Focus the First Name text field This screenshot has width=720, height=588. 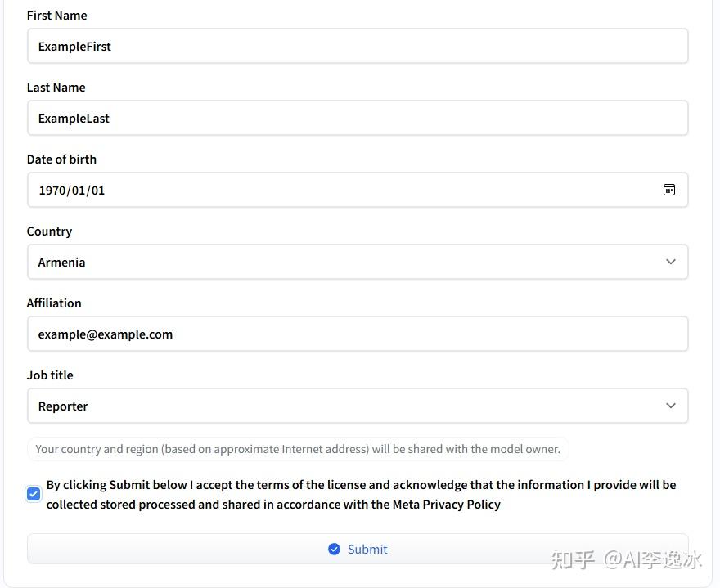357,47
